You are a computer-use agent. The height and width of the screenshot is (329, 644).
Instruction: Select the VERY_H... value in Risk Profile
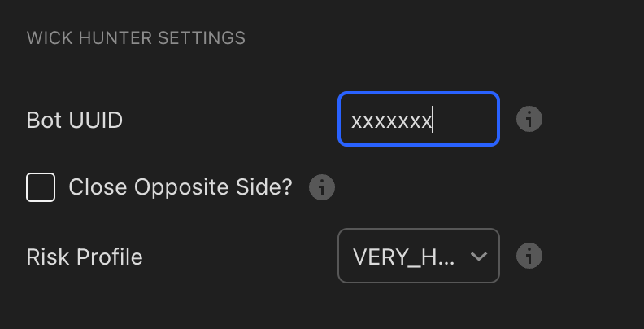404,257
